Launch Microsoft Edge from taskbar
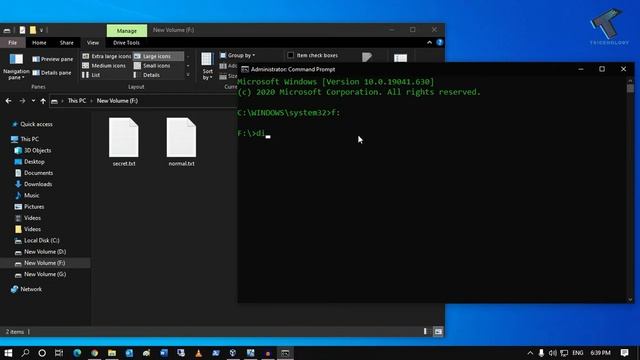The width and height of the screenshot is (640, 360). pyautogui.click(x=77, y=353)
